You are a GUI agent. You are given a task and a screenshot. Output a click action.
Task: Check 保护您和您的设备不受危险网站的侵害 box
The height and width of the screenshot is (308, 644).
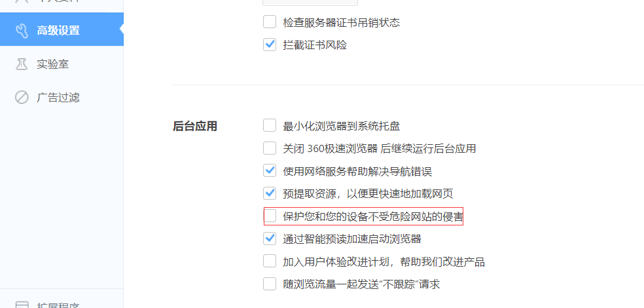(x=270, y=216)
